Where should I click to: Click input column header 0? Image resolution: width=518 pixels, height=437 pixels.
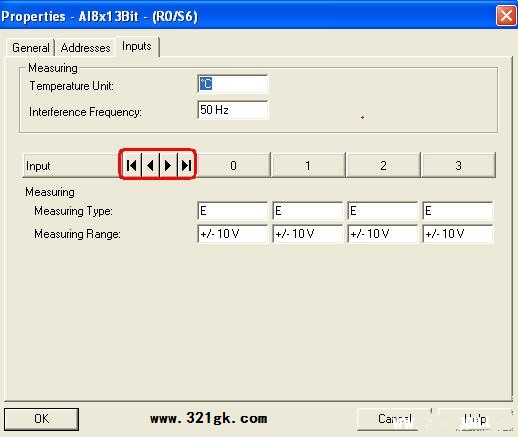[233, 165]
